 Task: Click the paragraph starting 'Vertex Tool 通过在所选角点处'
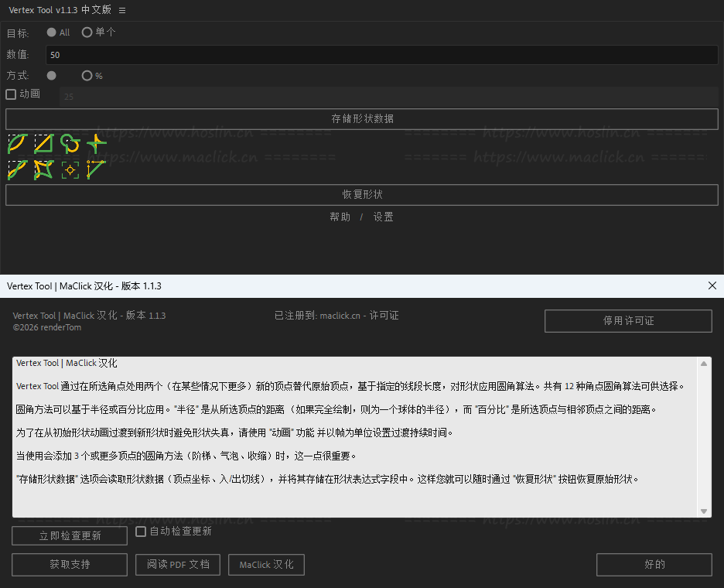point(351,386)
